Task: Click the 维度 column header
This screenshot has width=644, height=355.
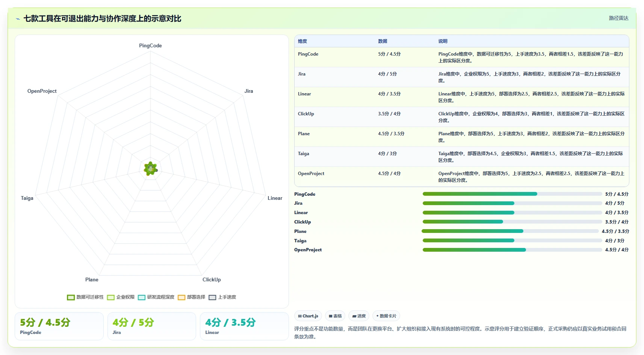Action: 302,41
